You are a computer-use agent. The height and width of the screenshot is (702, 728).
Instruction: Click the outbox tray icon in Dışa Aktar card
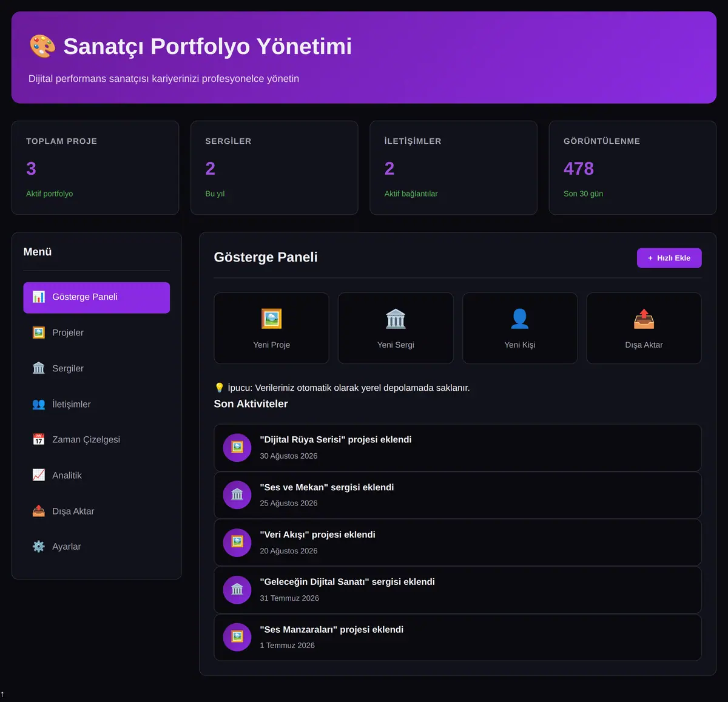tap(644, 319)
